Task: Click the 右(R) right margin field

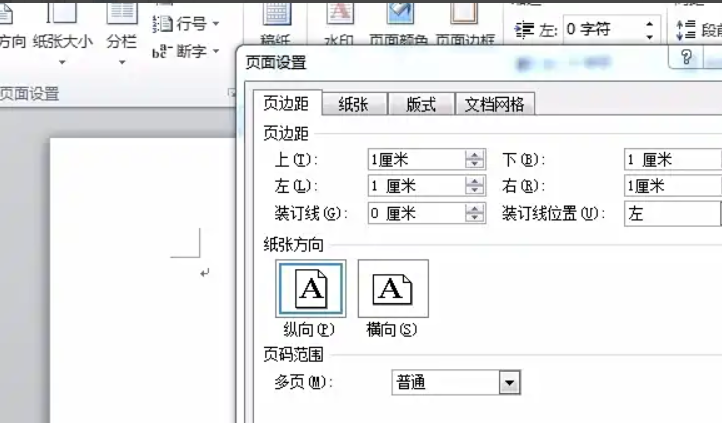Action: pos(673,186)
